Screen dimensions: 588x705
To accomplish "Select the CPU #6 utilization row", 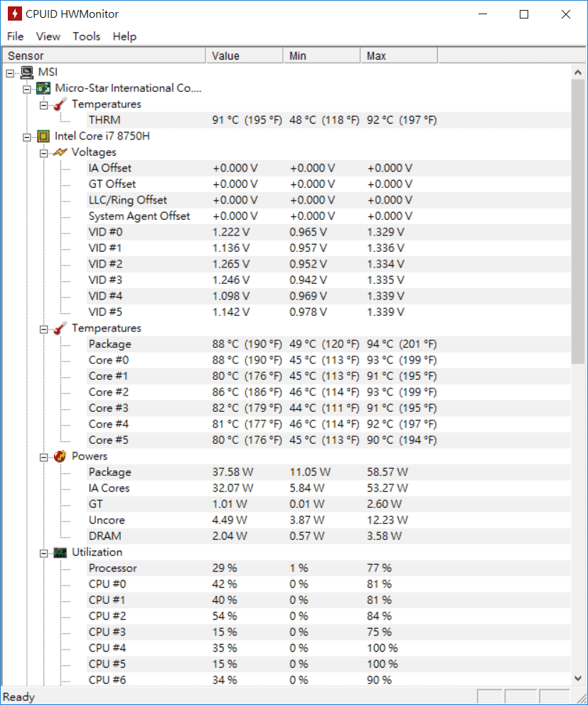I will [328, 680].
